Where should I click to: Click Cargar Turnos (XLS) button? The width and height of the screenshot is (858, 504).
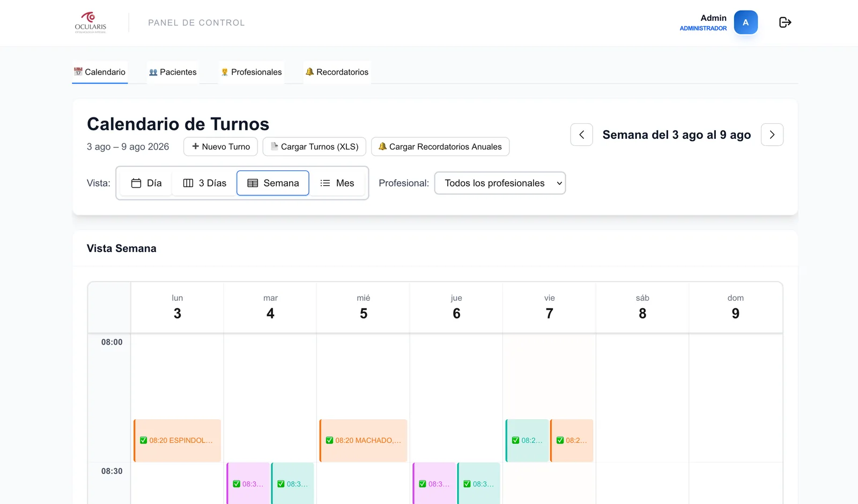tap(314, 146)
